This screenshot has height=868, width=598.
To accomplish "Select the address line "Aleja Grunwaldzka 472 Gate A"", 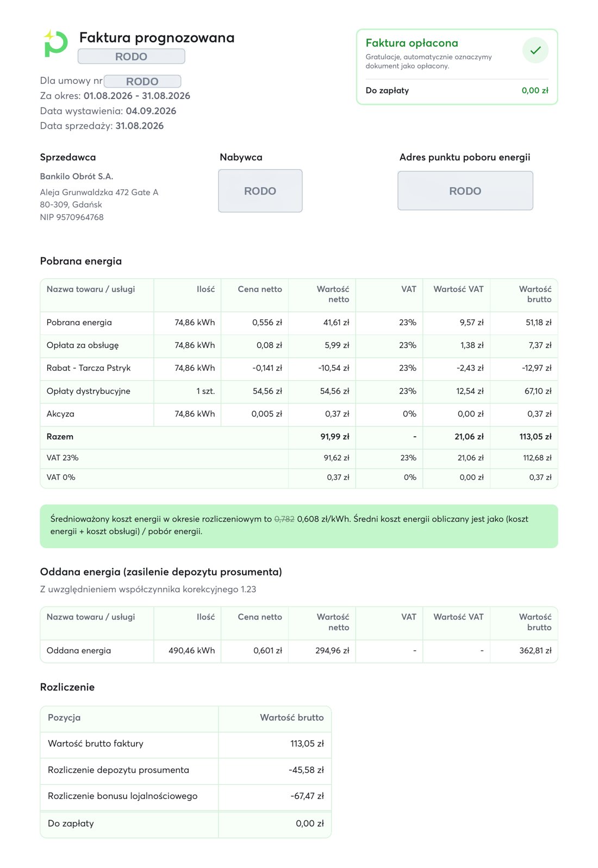I will (99, 192).
